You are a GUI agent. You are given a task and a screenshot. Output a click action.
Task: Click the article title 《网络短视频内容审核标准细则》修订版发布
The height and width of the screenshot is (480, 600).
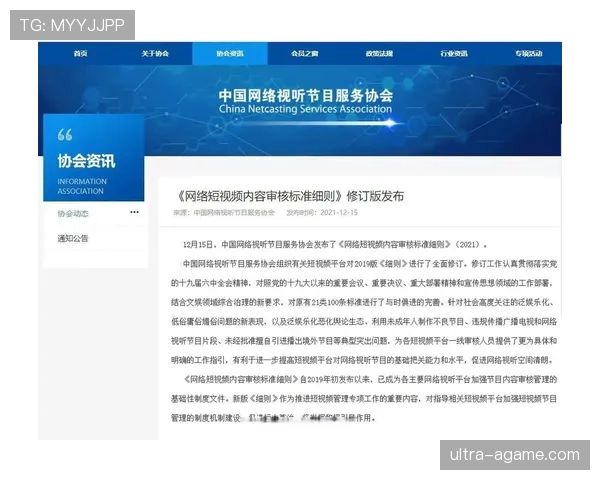[290, 196]
